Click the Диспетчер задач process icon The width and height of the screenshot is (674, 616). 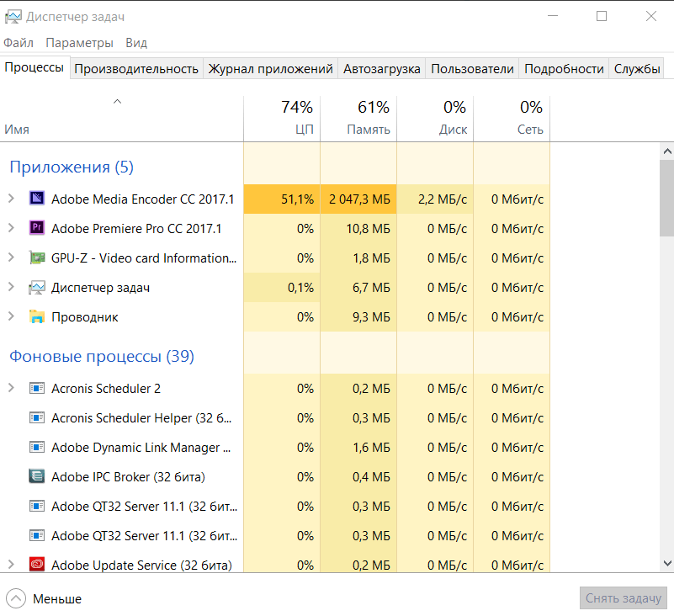(36, 288)
